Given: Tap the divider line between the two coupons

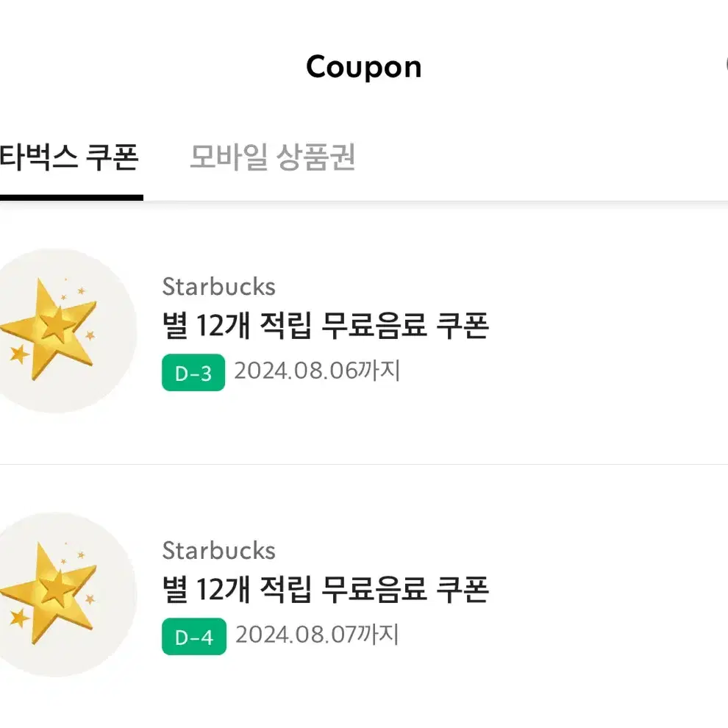Looking at the screenshot, I should 364,464.
